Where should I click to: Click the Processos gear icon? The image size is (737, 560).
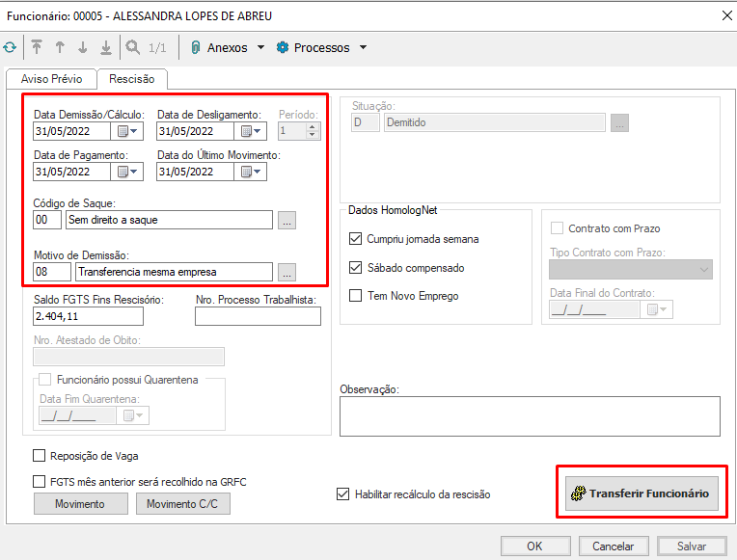coord(282,47)
